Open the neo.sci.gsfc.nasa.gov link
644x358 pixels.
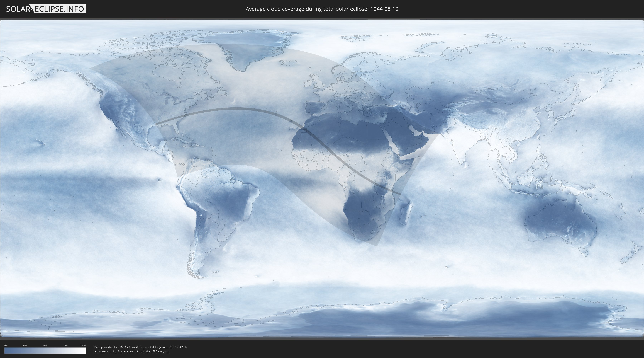(x=114, y=351)
